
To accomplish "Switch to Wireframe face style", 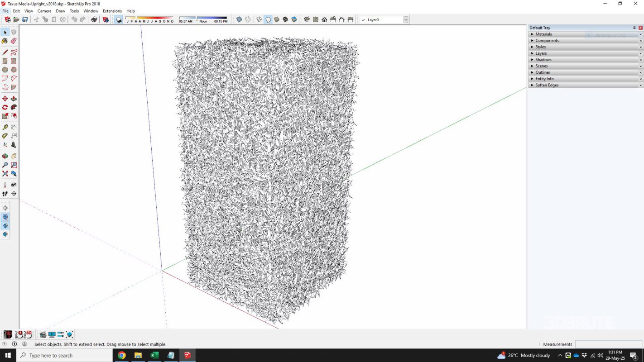I will (258, 19).
